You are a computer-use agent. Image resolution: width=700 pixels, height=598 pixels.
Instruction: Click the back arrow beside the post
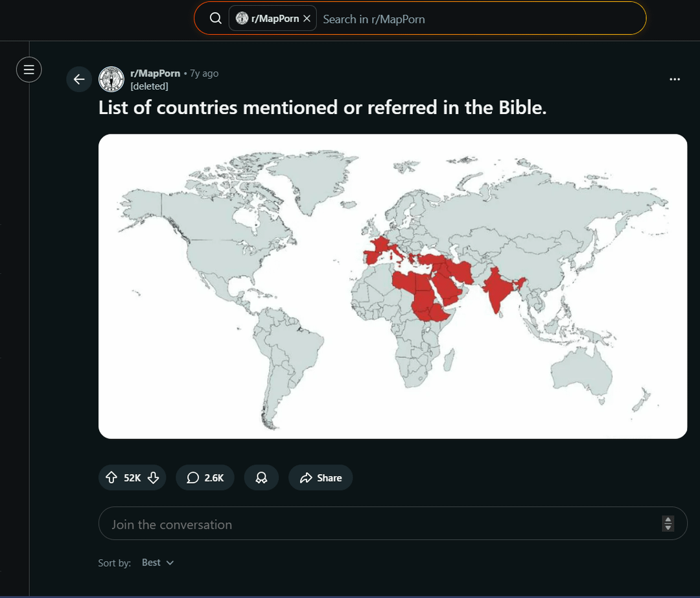(79, 79)
